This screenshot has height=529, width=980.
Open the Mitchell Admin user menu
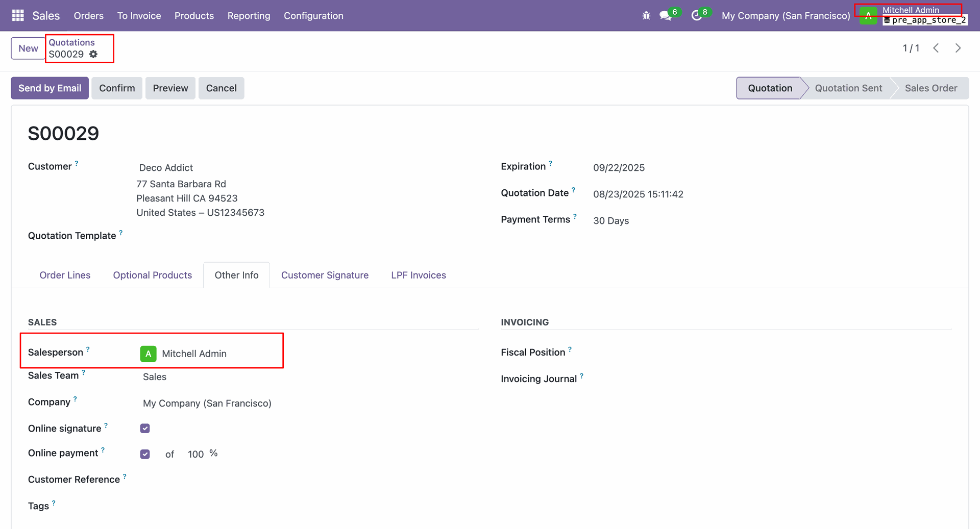[x=910, y=11]
